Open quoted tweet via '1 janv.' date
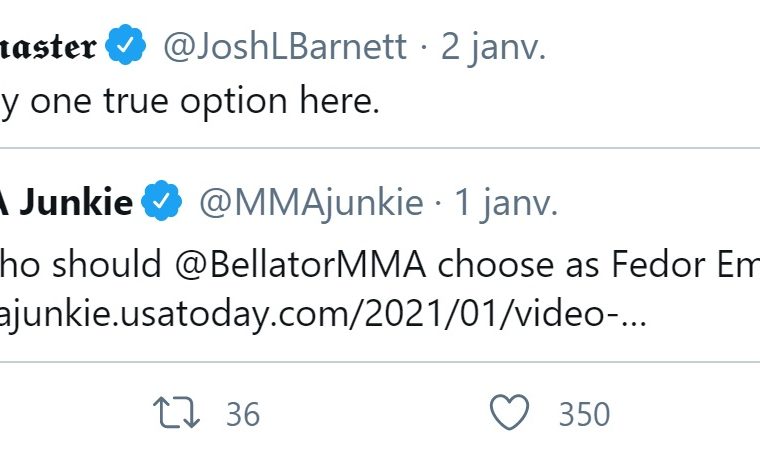This screenshot has width=760, height=453. pyautogui.click(x=506, y=203)
